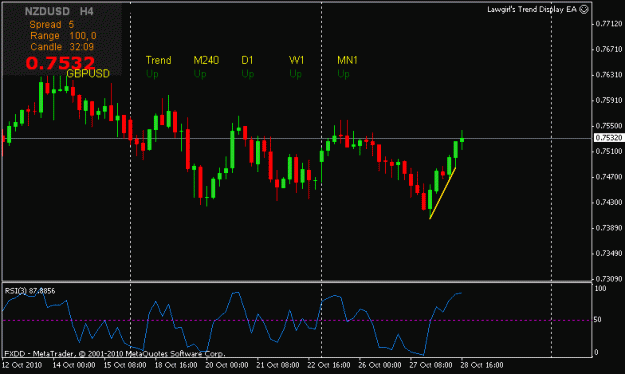625x374 pixels.
Task: Click the 14 Oct 00:00 time label
Action: pyautogui.click(x=74, y=365)
